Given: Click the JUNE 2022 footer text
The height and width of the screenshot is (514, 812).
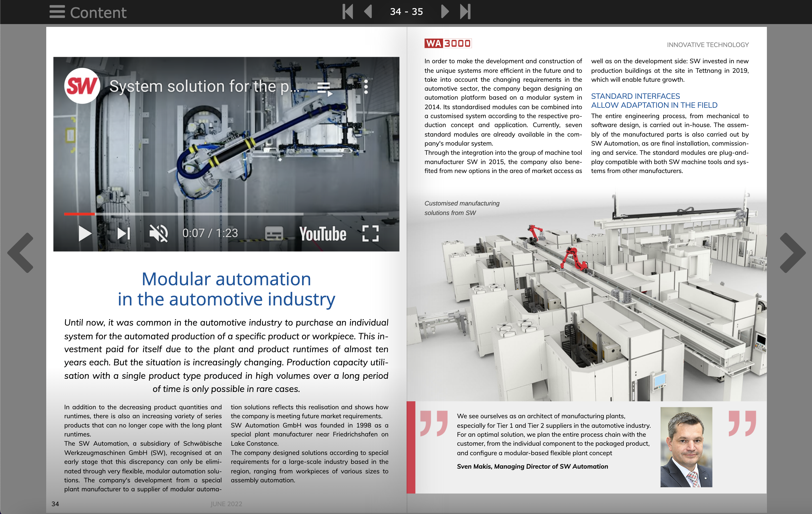Looking at the screenshot, I should coord(226,504).
